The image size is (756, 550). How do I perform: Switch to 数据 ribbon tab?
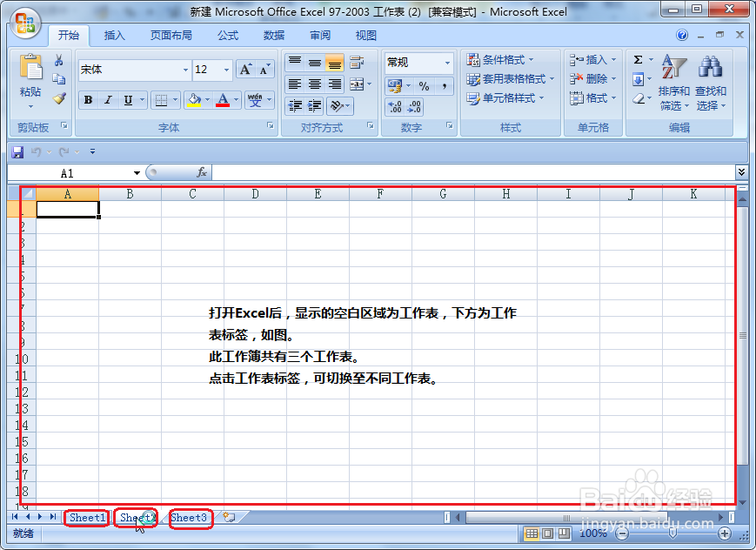click(274, 35)
